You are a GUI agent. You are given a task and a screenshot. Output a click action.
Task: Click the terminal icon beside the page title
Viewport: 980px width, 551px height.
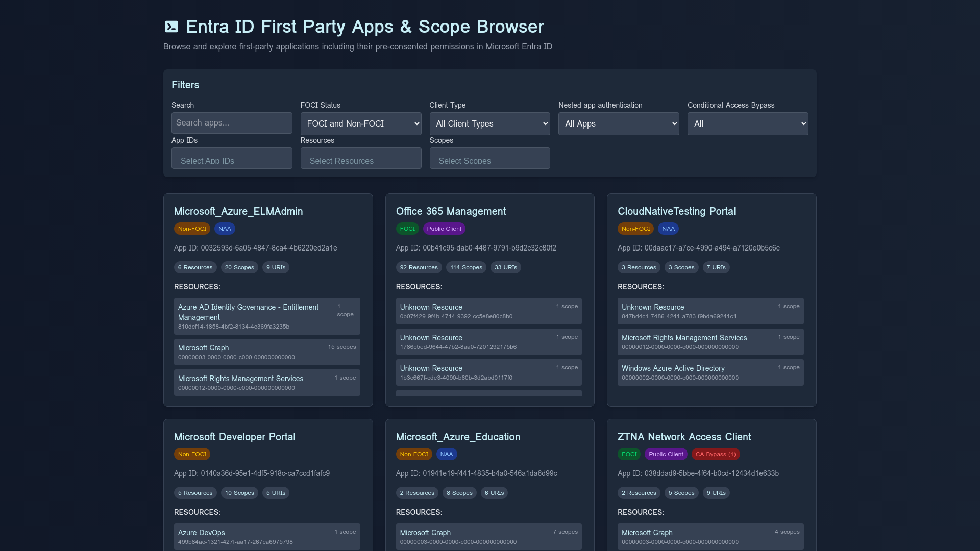tap(171, 27)
